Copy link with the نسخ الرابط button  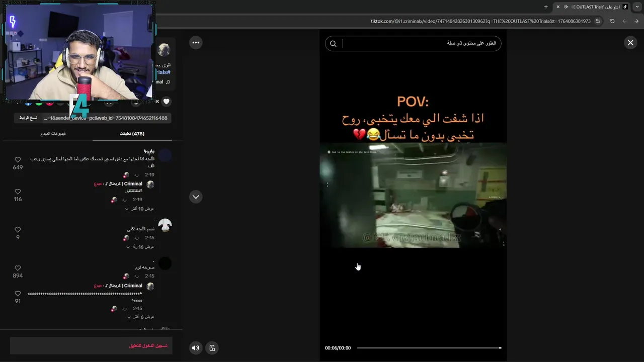[28, 118]
